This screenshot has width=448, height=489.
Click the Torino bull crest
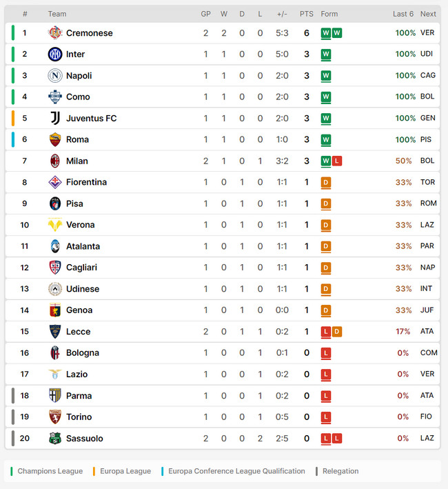point(55,417)
